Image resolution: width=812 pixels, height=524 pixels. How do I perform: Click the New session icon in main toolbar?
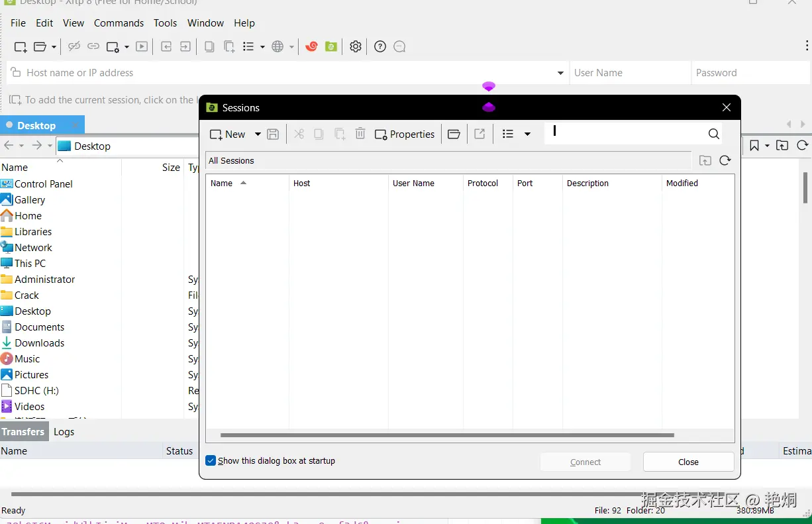click(21, 46)
